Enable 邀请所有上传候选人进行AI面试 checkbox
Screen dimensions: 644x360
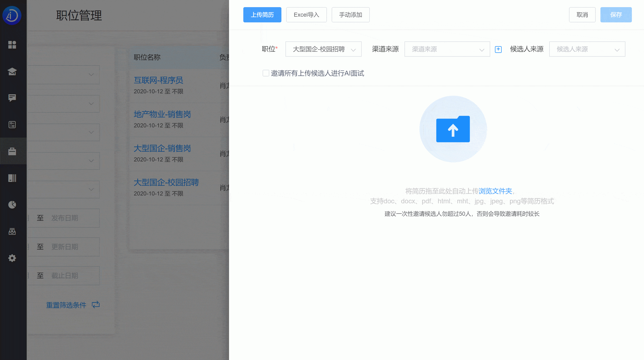pyautogui.click(x=266, y=73)
